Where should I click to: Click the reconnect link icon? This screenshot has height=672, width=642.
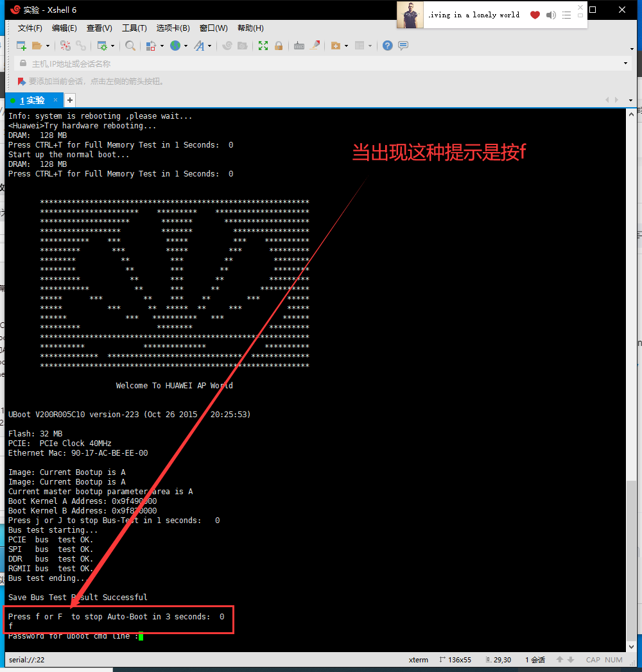click(81, 46)
